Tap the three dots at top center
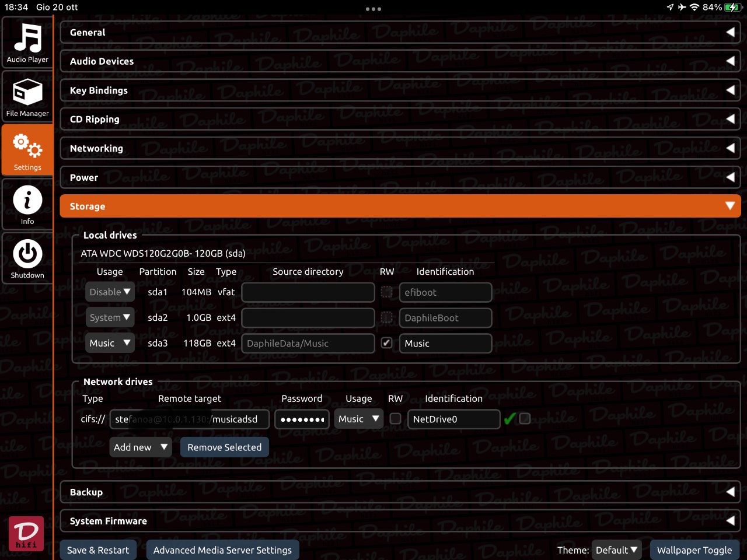 click(373, 9)
